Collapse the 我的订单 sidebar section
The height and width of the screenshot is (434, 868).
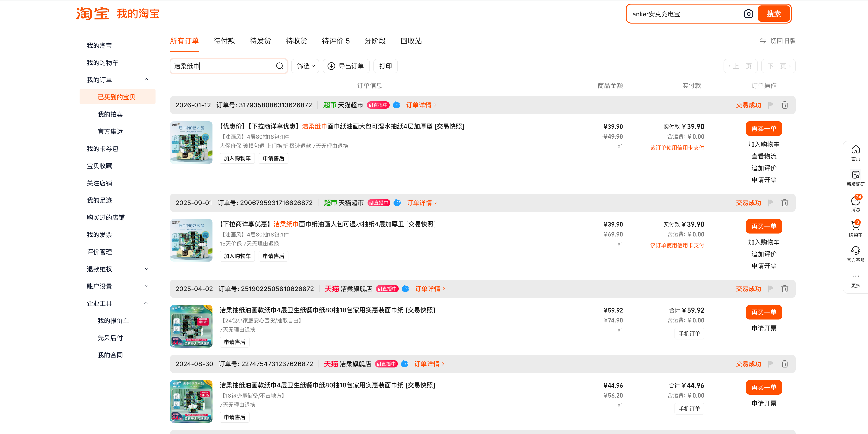(x=146, y=80)
